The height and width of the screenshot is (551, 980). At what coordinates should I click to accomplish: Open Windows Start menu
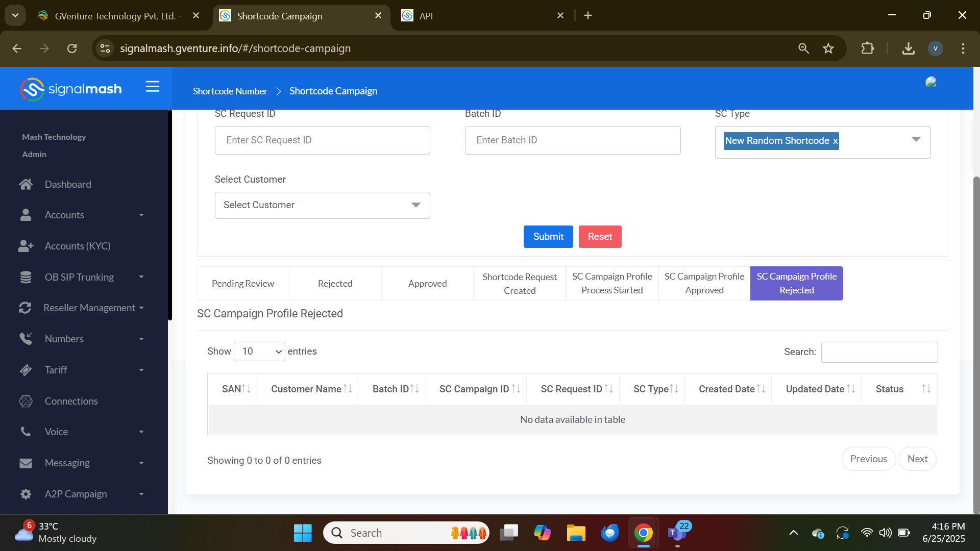coord(303,533)
